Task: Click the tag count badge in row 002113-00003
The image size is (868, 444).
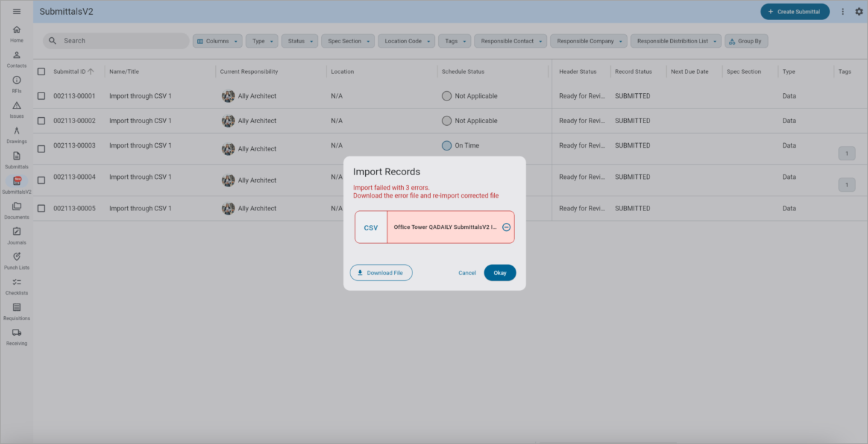Action: (x=847, y=154)
